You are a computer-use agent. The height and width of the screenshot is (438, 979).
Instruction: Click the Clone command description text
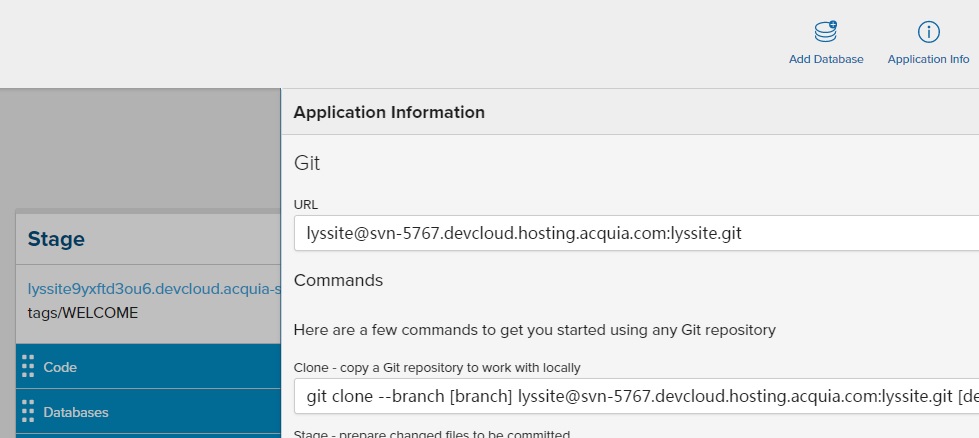[437, 367]
